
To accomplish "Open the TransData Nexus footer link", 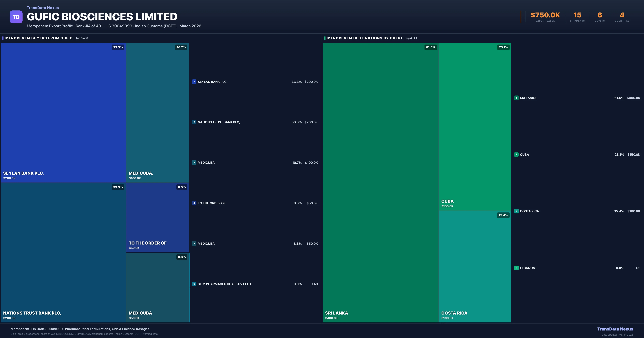I will click(615, 329).
